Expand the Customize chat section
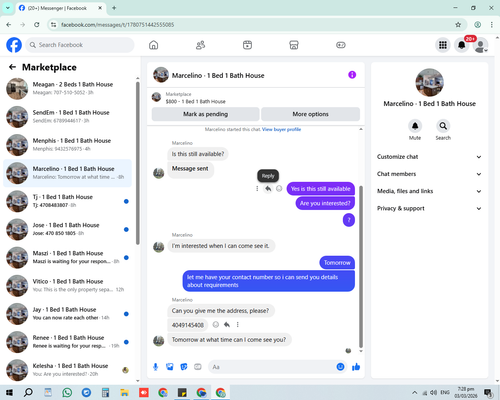500x400 pixels. [x=429, y=157]
